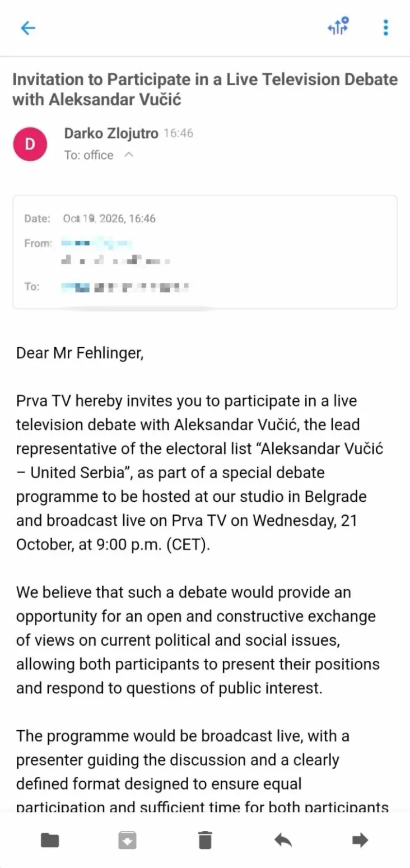This screenshot has width=410, height=868.
Task: Tap the pink D sender avatar
Action: coord(30,144)
